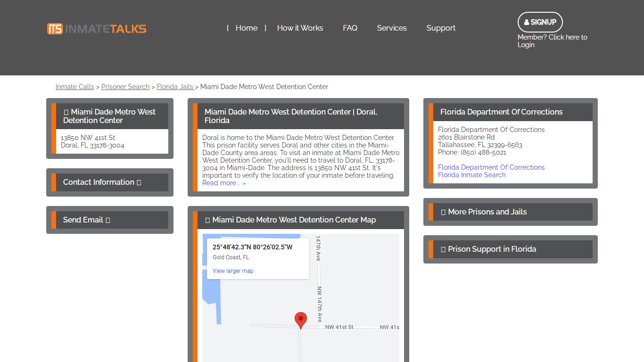Click the Doral, FL 33178-3004 text
The width and height of the screenshot is (644, 362).
click(x=92, y=145)
